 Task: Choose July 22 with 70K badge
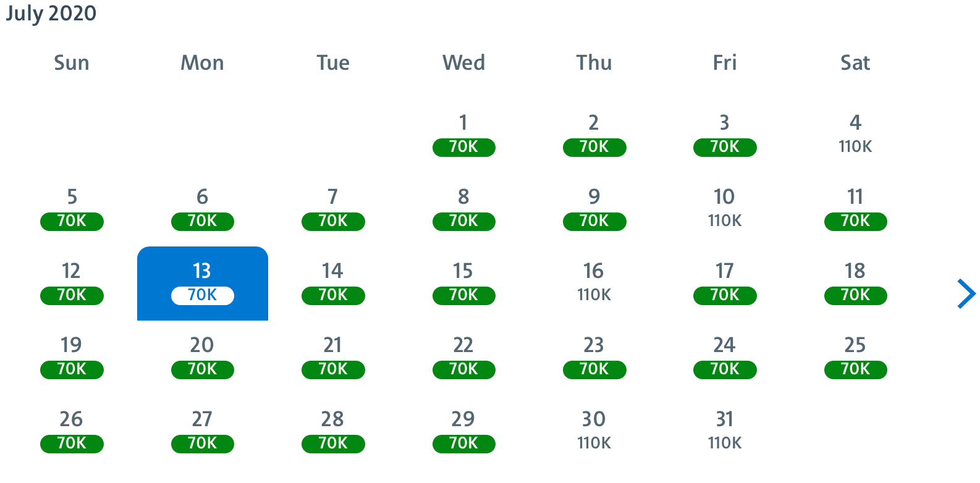(464, 358)
